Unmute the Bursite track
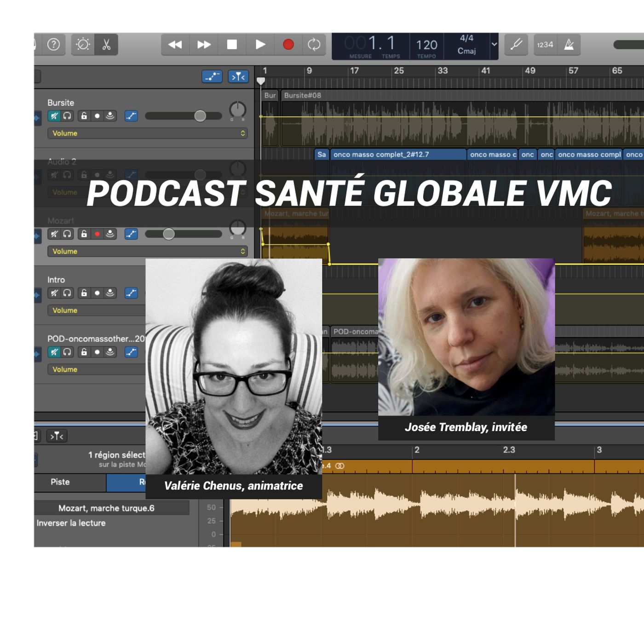 54,116
